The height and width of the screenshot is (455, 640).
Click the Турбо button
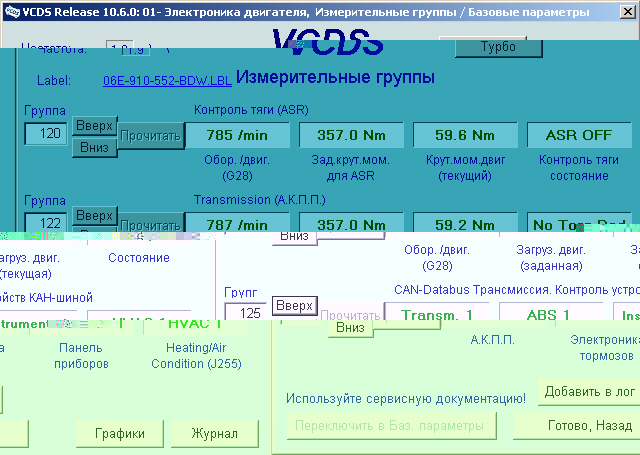(498, 47)
